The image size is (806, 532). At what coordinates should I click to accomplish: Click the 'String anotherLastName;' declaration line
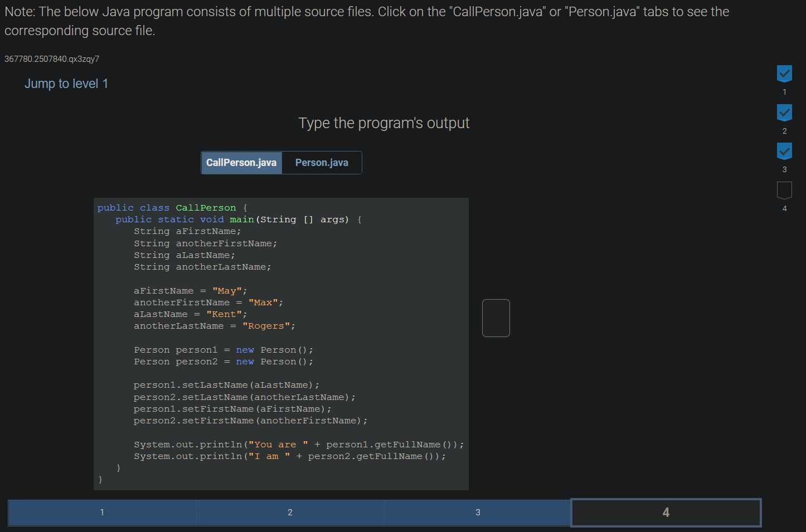[202, 267]
